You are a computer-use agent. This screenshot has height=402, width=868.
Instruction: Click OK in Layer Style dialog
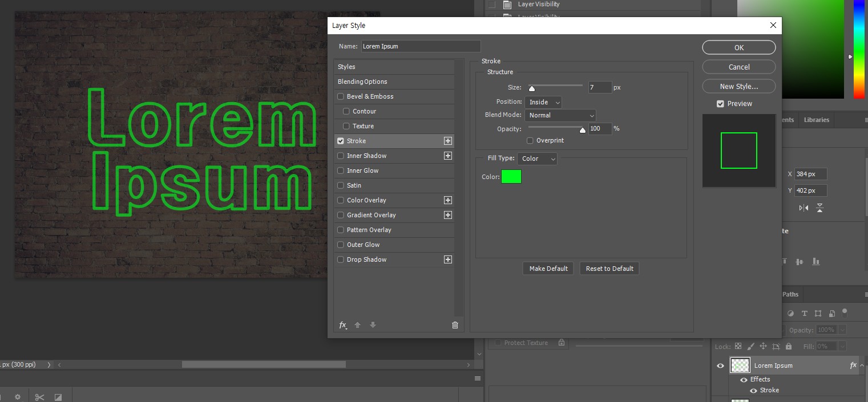point(739,48)
